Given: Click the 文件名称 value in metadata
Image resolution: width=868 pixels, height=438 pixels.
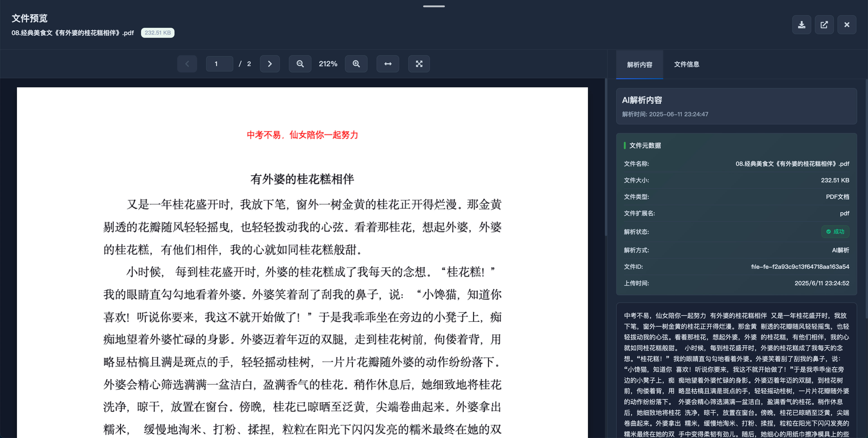Looking at the screenshot, I should (x=792, y=164).
